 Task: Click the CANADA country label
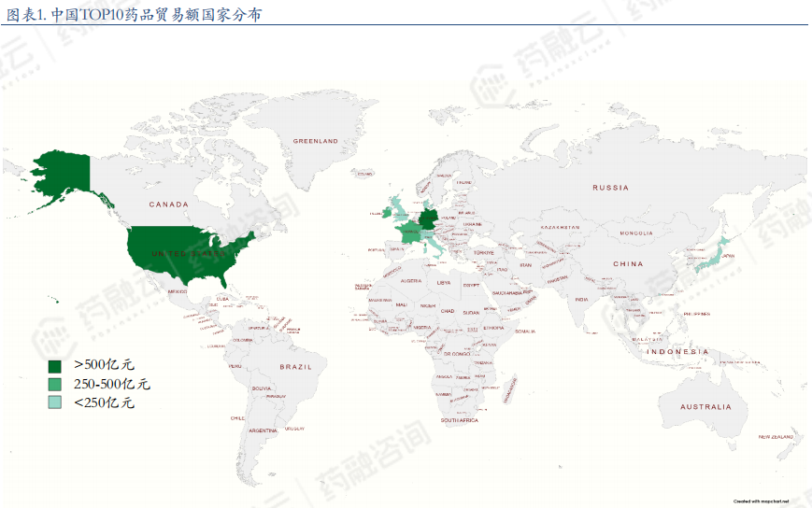[x=169, y=205]
